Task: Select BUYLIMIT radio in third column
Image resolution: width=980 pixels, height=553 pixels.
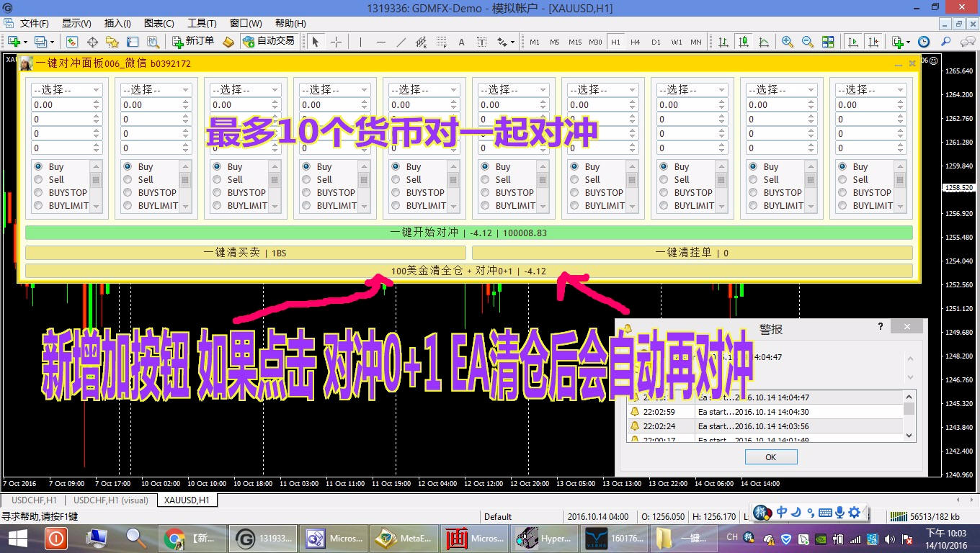Action: (x=217, y=205)
